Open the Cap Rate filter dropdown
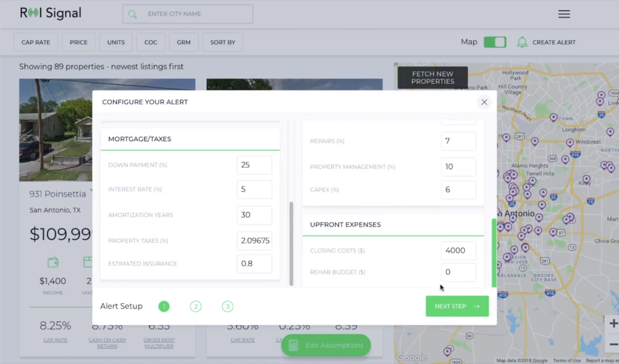This screenshot has width=619, height=364. 36,42
